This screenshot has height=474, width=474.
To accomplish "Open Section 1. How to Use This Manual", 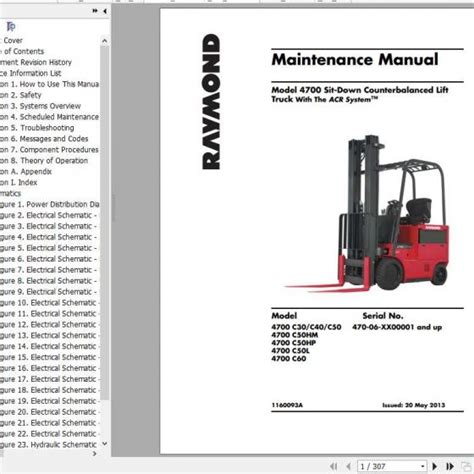I will point(49,84).
